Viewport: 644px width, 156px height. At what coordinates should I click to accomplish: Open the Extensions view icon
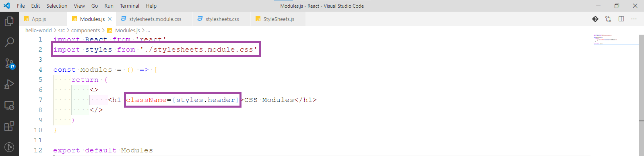tap(9, 127)
